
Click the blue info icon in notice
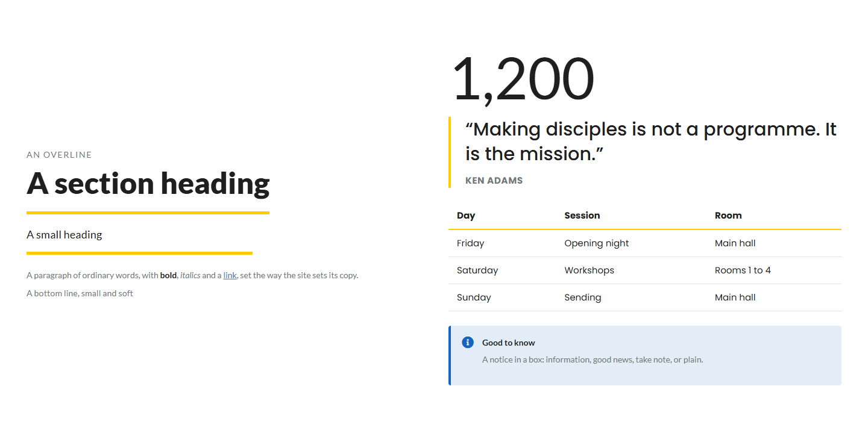click(x=468, y=343)
